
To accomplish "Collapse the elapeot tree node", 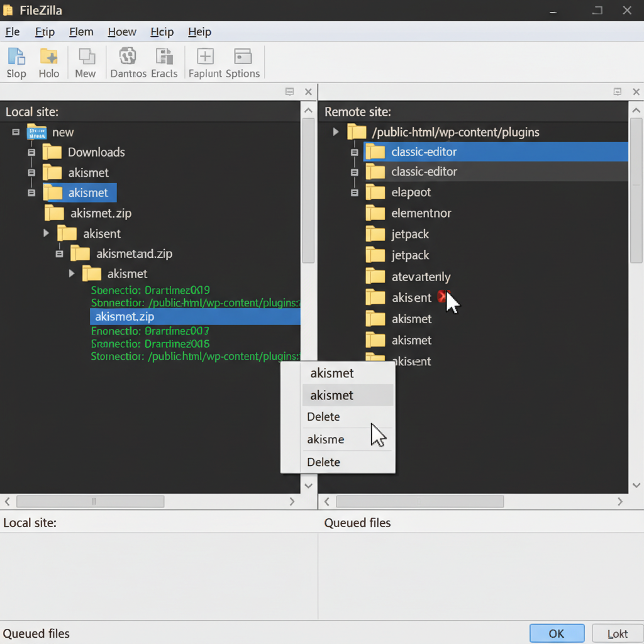I will [355, 192].
